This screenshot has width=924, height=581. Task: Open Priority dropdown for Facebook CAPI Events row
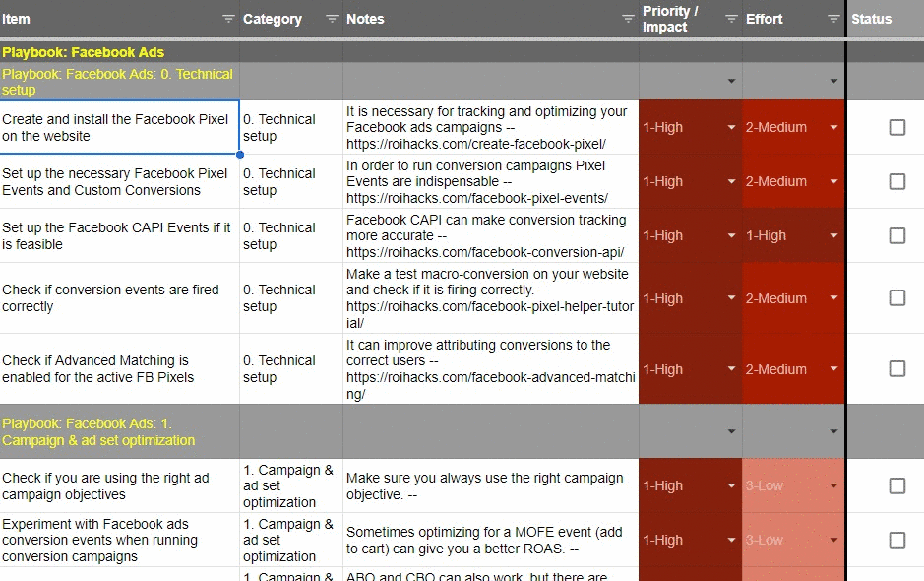point(731,236)
